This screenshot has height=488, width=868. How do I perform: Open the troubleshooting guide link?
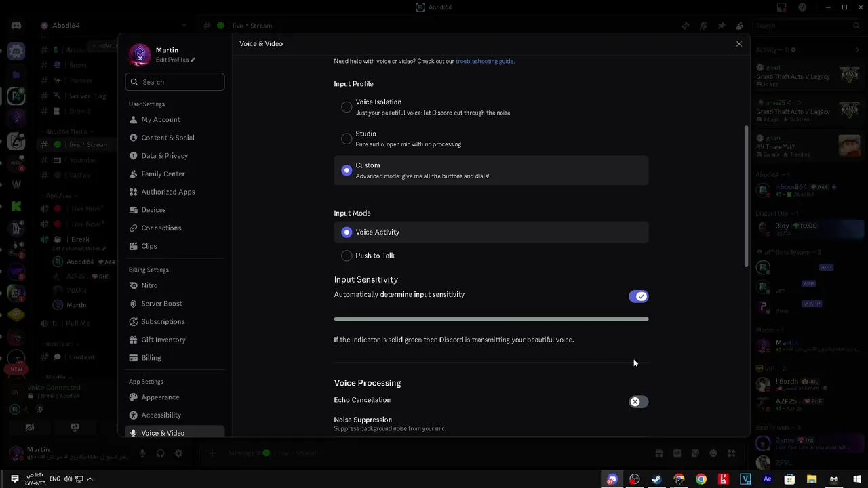pyautogui.click(x=484, y=61)
